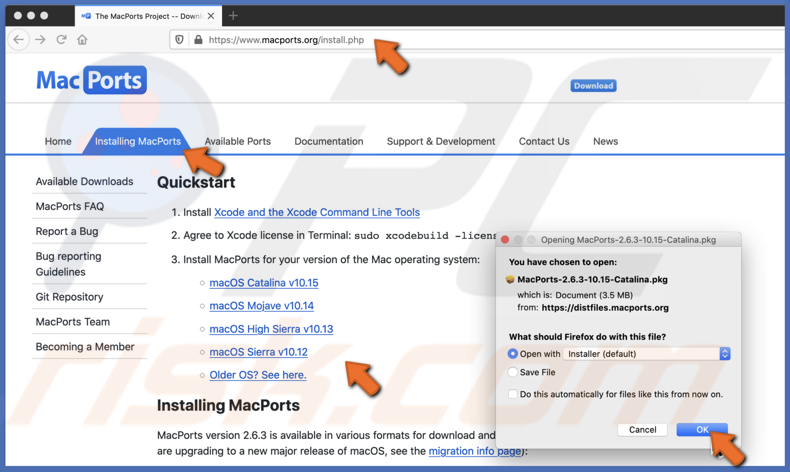
Task: Download macOS Mojave v10.14 package
Action: tap(261, 306)
